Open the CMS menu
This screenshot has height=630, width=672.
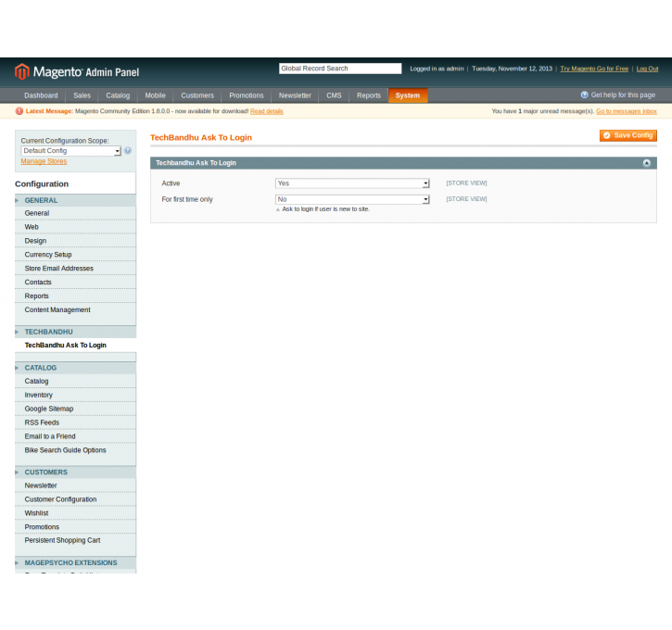[334, 95]
